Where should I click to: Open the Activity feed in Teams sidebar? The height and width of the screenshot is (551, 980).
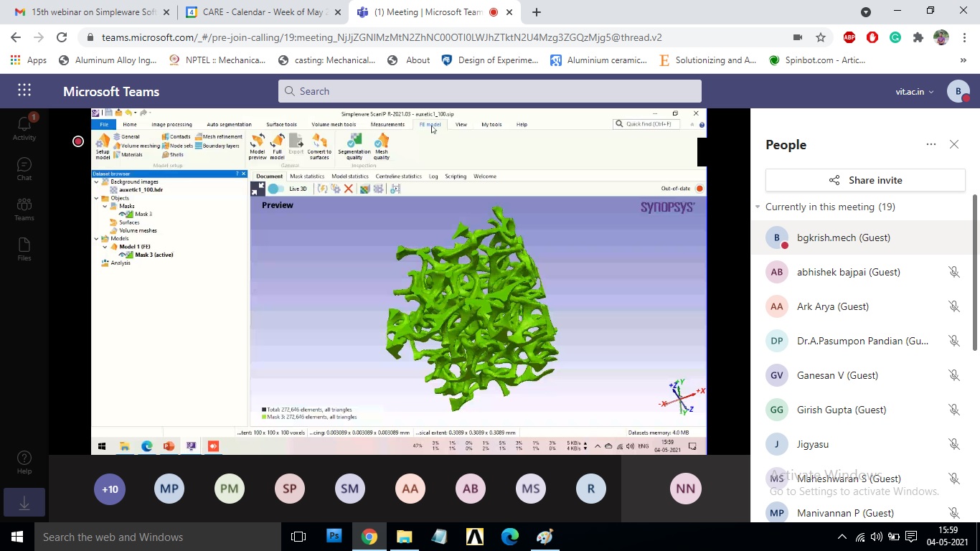click(x=24, y=127)
